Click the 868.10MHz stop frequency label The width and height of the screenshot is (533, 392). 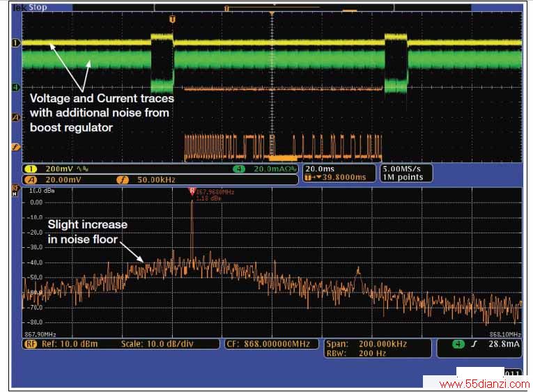(505, 335)
